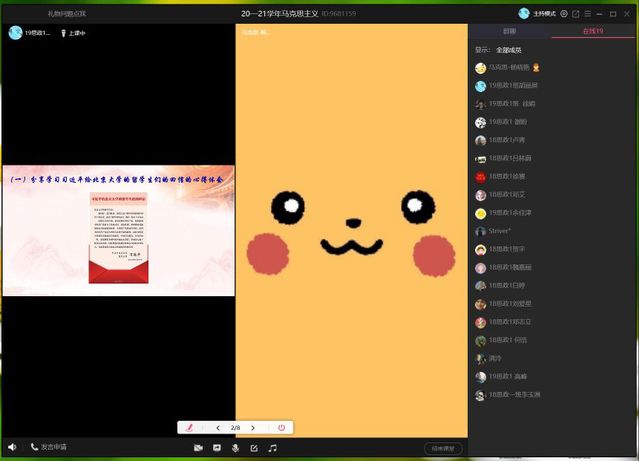Screen dimensions: 639x461
Task: Click the screen share icon
Action: click(x=217, y=448)
